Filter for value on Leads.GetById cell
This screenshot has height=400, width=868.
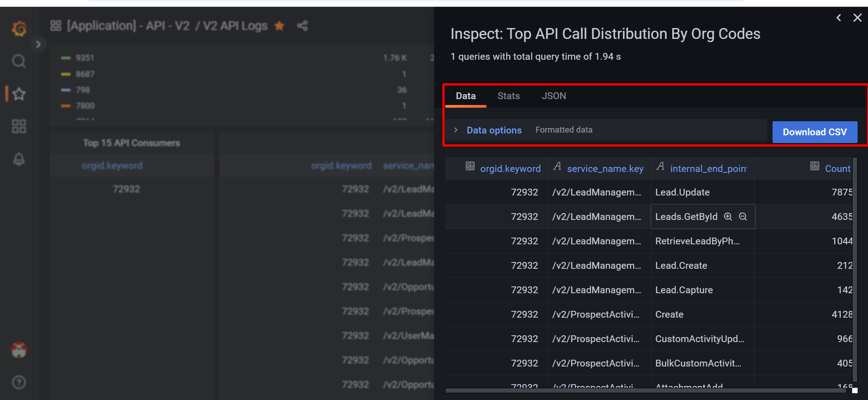[728, 217]
